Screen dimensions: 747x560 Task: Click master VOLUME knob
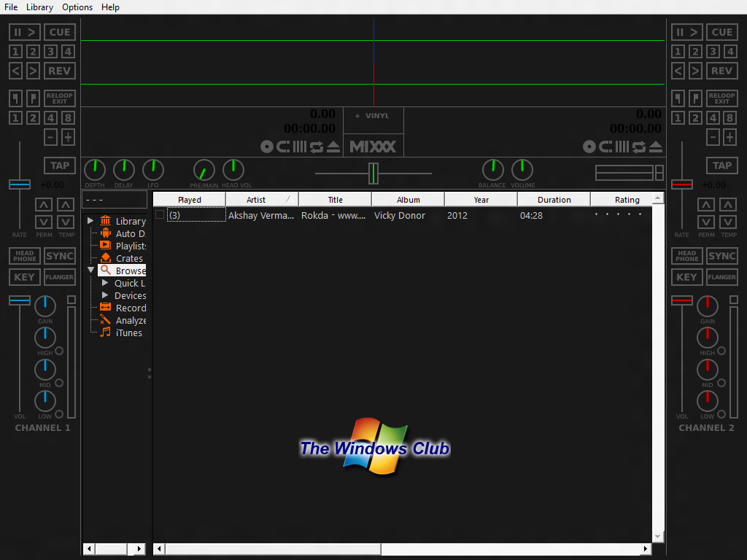click(522, 170)
